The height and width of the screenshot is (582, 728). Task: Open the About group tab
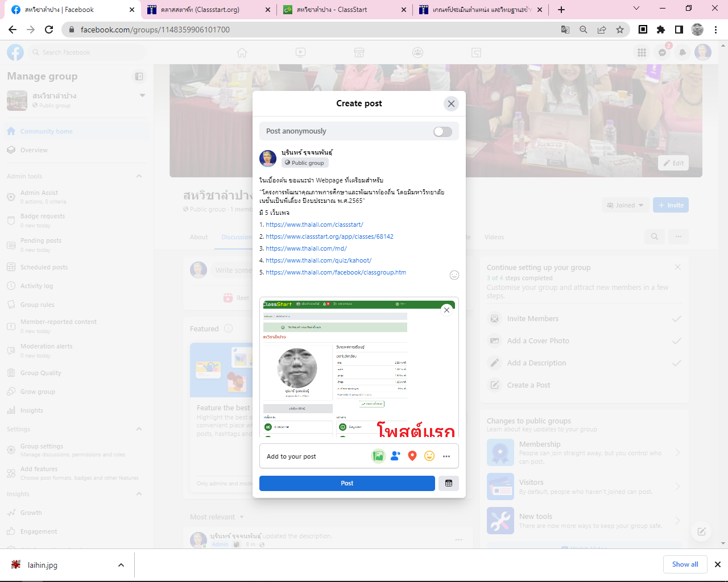pyautogui.click(x=199, y=237)
